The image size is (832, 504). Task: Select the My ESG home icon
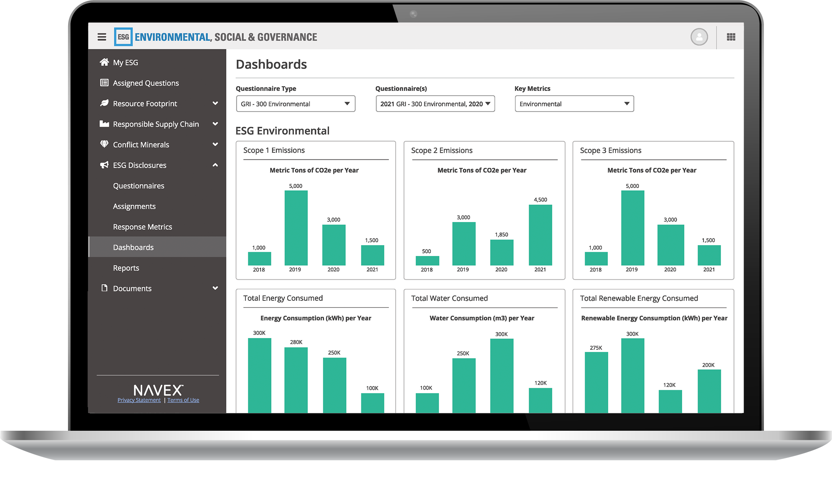104,62
